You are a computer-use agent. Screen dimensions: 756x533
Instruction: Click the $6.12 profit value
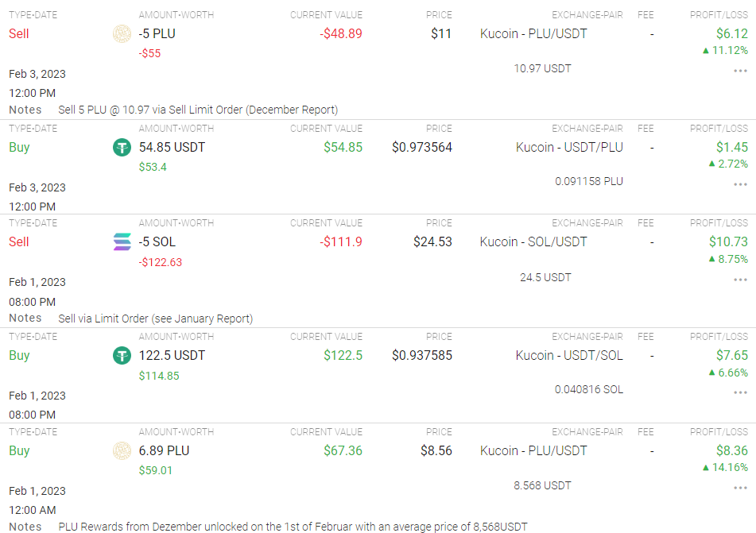click(x=731, y=33)
